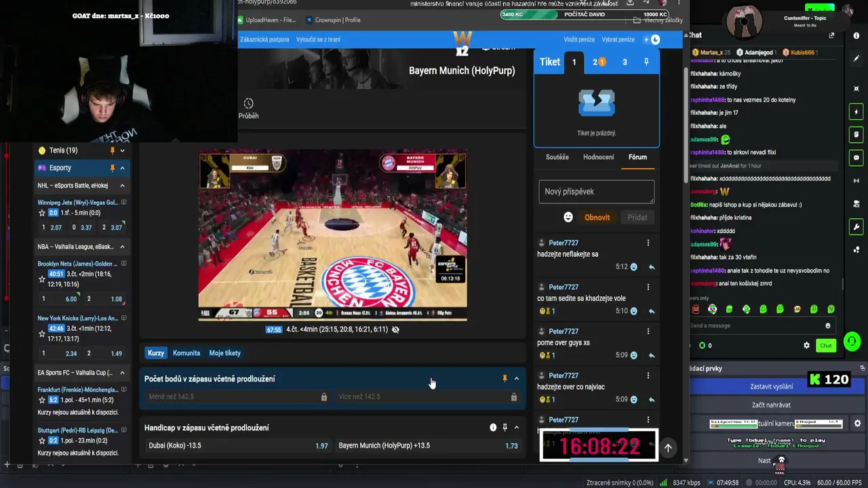Open the Komunita tab
868x488 pixels.
(186, 353)
